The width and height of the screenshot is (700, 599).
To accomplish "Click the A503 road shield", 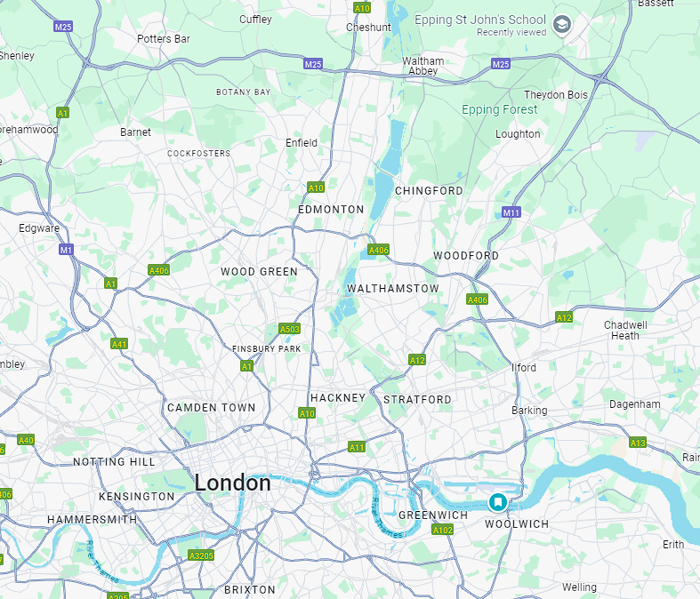I will click(289, 329).
